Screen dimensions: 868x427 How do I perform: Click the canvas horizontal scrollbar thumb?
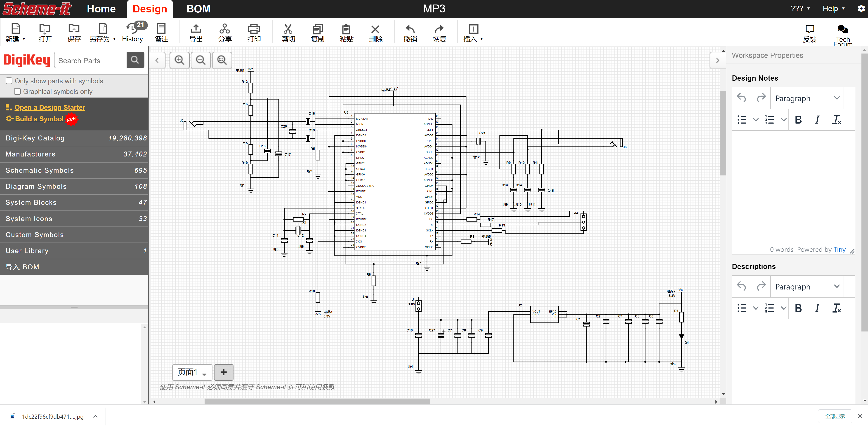(x=317, y=401)
